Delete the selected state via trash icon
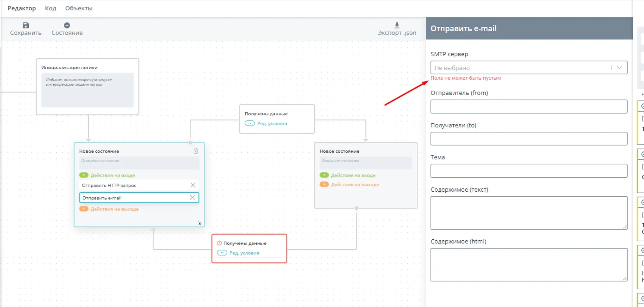This screenshot has width=644, height=307. tap(195, 151)
